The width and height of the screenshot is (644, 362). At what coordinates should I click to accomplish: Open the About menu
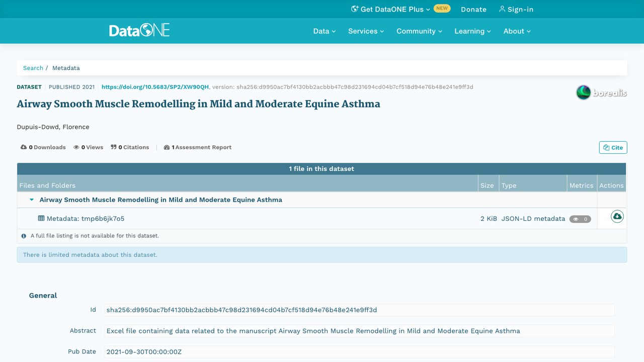click(x=517, y=31)
